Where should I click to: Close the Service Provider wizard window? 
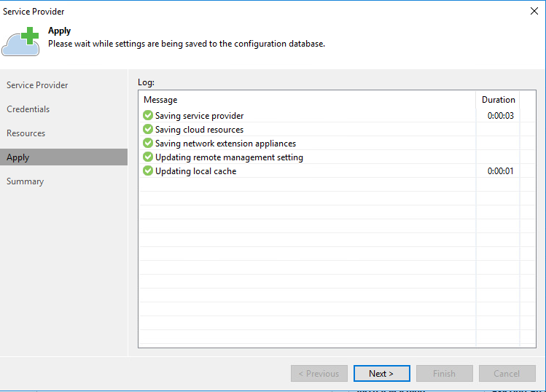click(x=532, y=11)
